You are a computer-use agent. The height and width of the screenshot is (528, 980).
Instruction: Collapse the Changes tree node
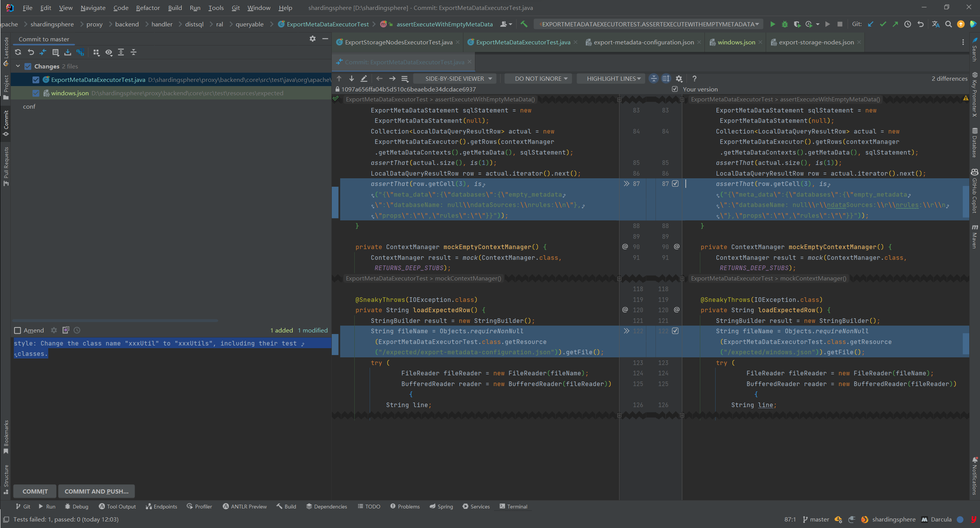pyautogui.click(x=18, y=66)
